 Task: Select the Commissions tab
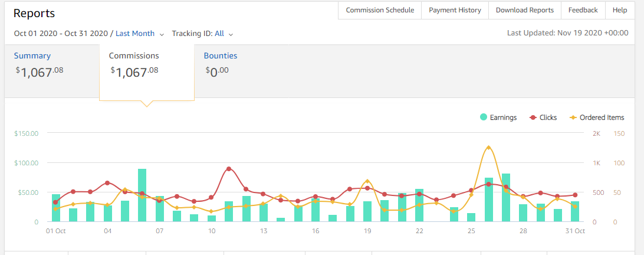tap(134, 56)
